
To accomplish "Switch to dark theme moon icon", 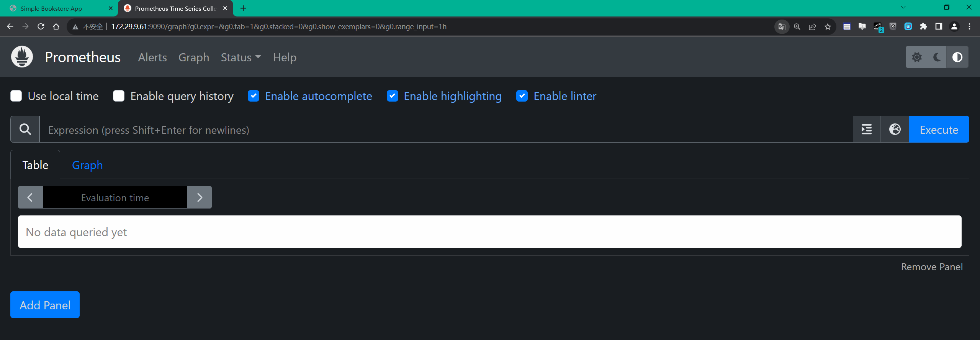I will click(937, 57).
